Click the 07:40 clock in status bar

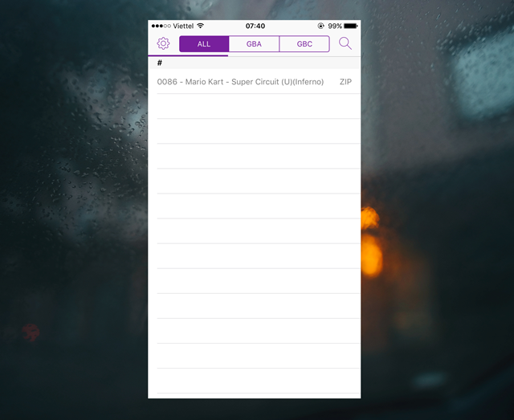[x=255, y=26]
